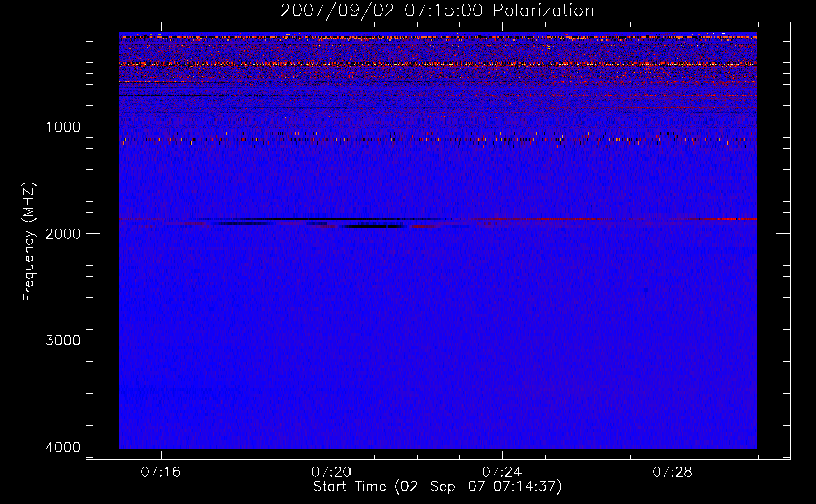Click the 2000 frequency tick label
This screenshot has height=504, width=816.
coord(64,234)
